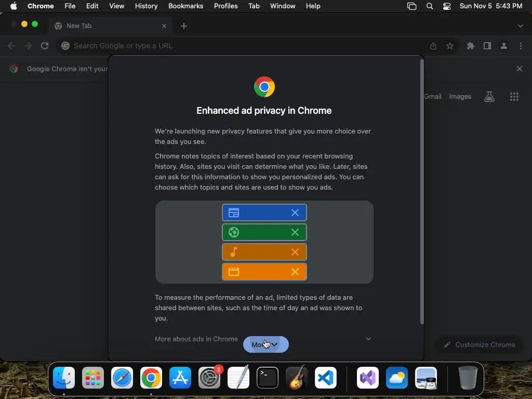Open the History menu

point(146,6)
